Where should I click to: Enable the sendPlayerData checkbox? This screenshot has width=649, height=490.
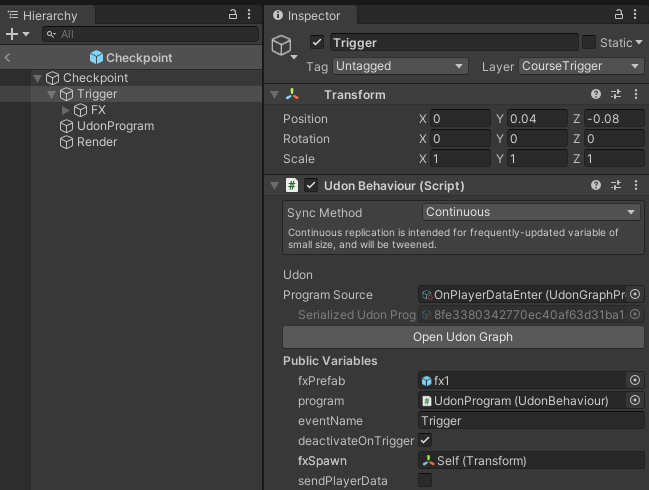[x=425, y=480]
